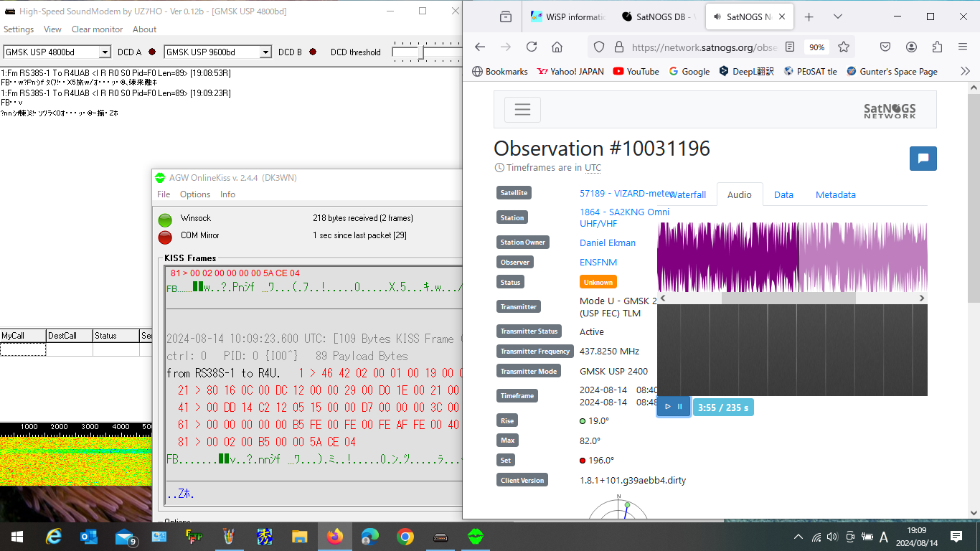The width and height of the screenshot is (980, 551).
Task: Click the SatNOGS Network logo
Action: [890, 110]
